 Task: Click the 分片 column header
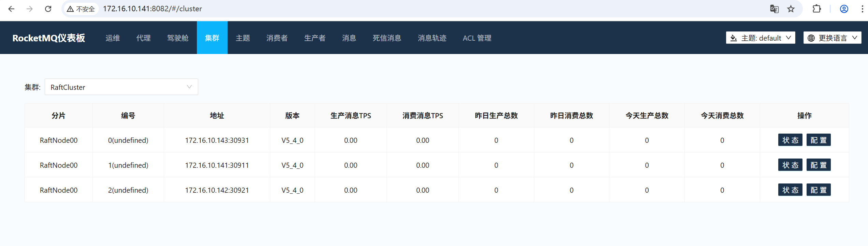coord(59,115)
